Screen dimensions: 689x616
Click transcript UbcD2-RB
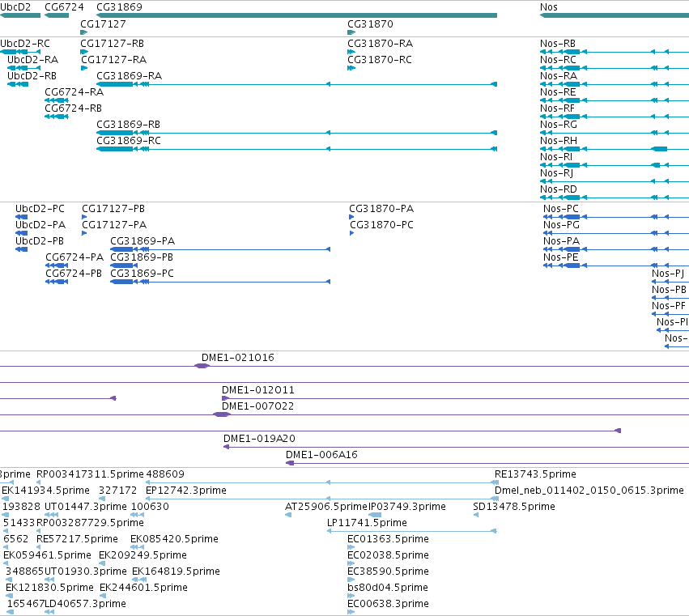click(32, 76)
